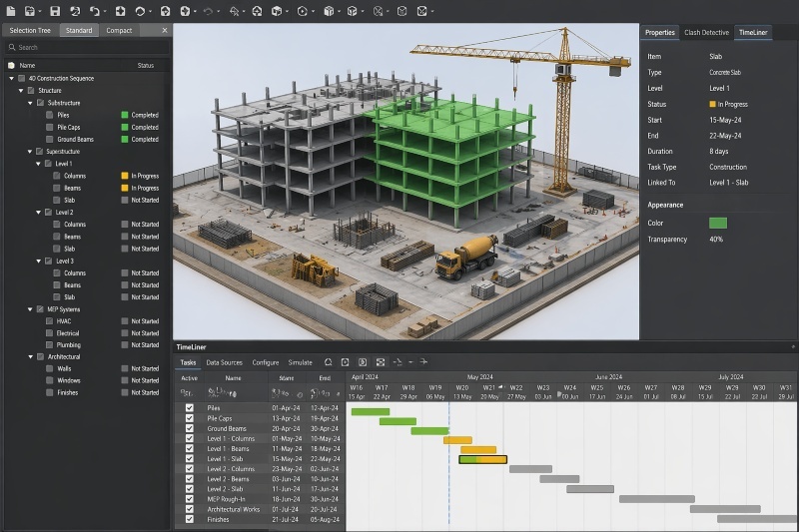This screenshot has width=799, height=532.
Task: Uncheck the Active checkbox for Piles task
Action: point(189,408)
